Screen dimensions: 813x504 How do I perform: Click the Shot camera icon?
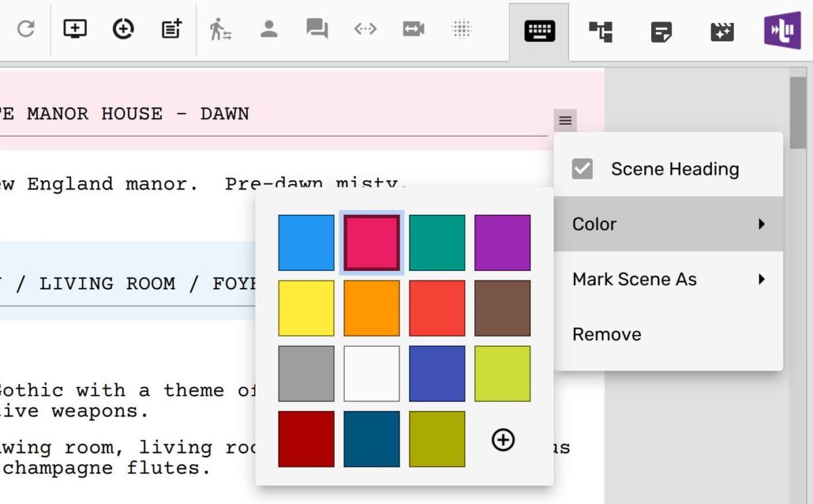coord(413,29)
